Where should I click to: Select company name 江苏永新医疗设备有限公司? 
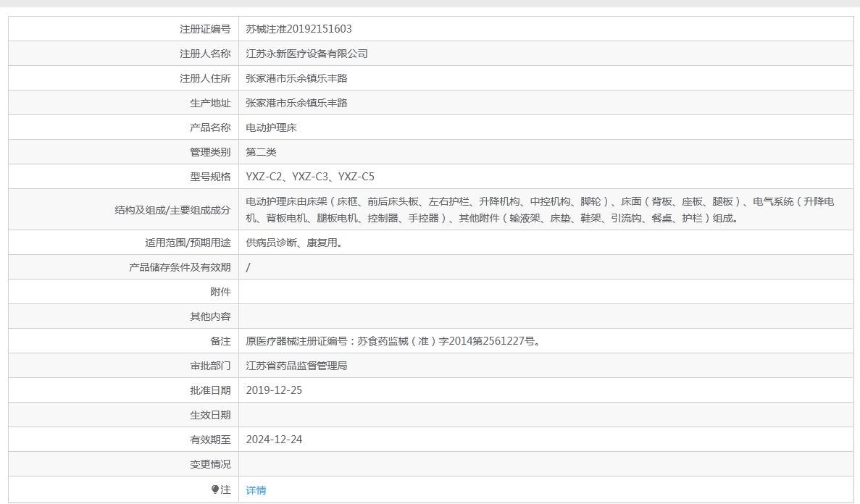[x=306, y=54]
